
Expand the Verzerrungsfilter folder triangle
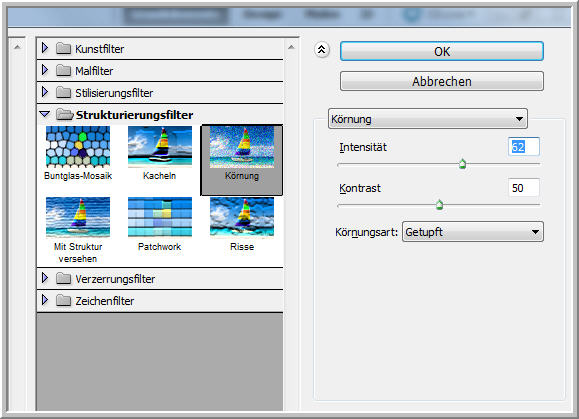coord(45,278)
